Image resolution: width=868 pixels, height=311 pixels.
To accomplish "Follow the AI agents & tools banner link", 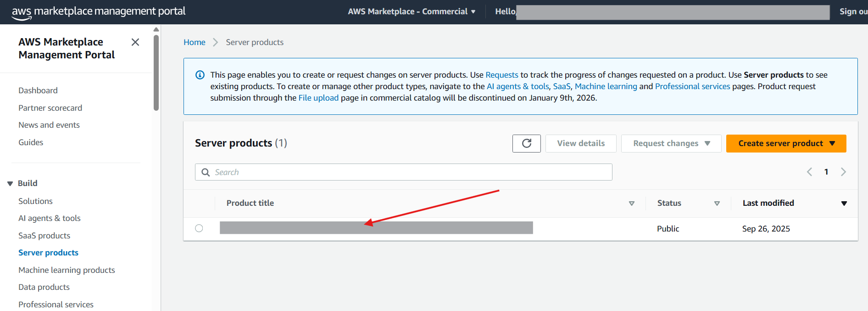I will pyautogui.click(x=518, y=86).
